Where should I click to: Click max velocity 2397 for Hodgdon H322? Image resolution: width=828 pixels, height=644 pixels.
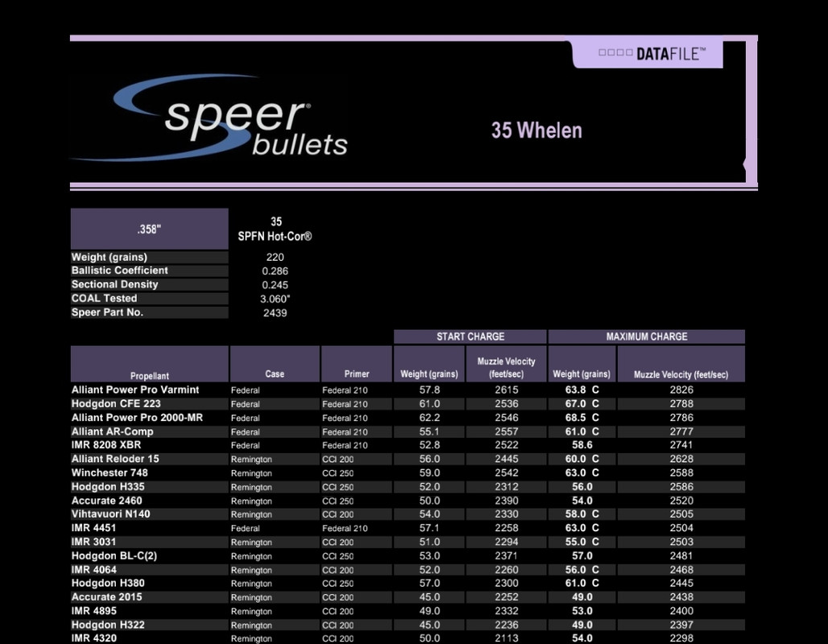pyautogui.click(x=682, y=625)
